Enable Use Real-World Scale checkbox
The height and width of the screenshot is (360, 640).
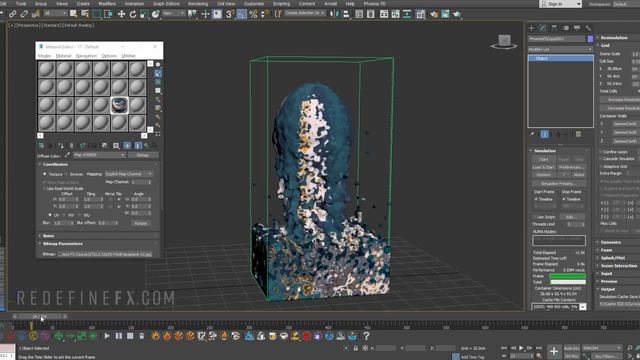pos(44,189)
